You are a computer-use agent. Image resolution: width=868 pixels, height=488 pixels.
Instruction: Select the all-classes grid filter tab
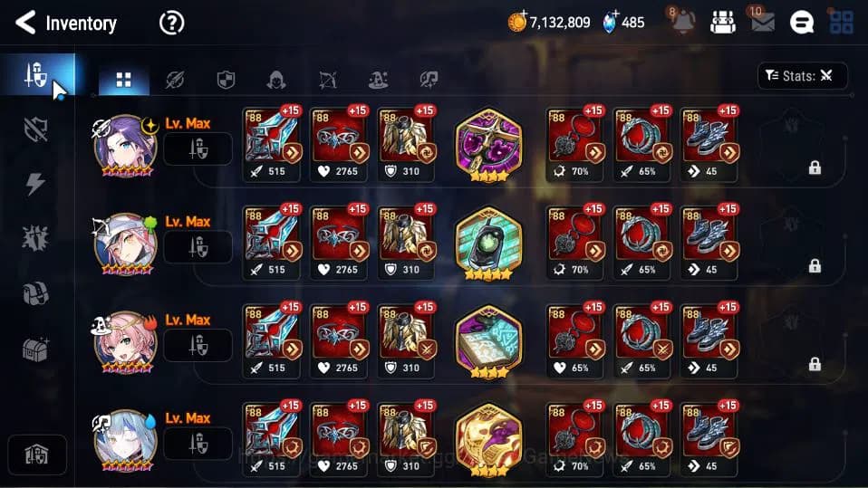click(123, 81)
